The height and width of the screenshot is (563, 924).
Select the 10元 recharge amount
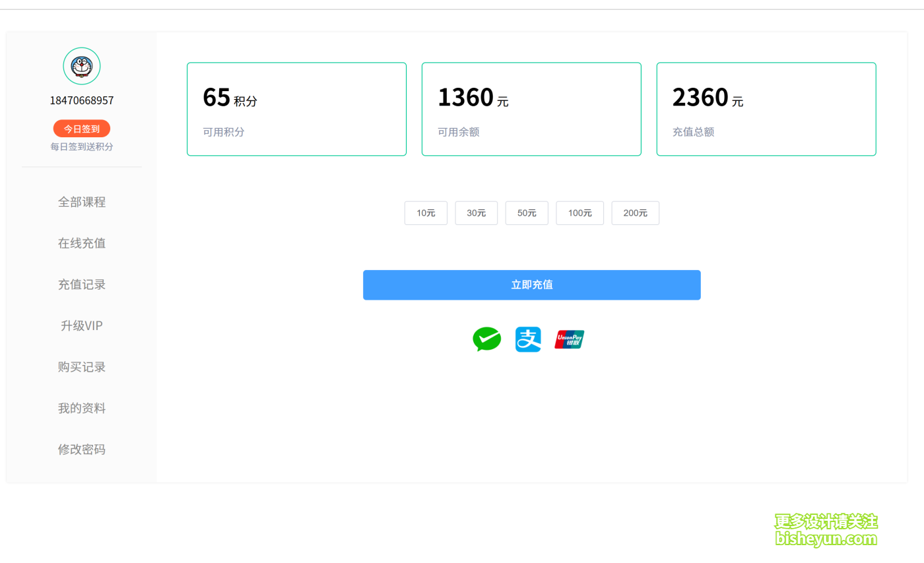pyautogui.click(x=426, y=213)
